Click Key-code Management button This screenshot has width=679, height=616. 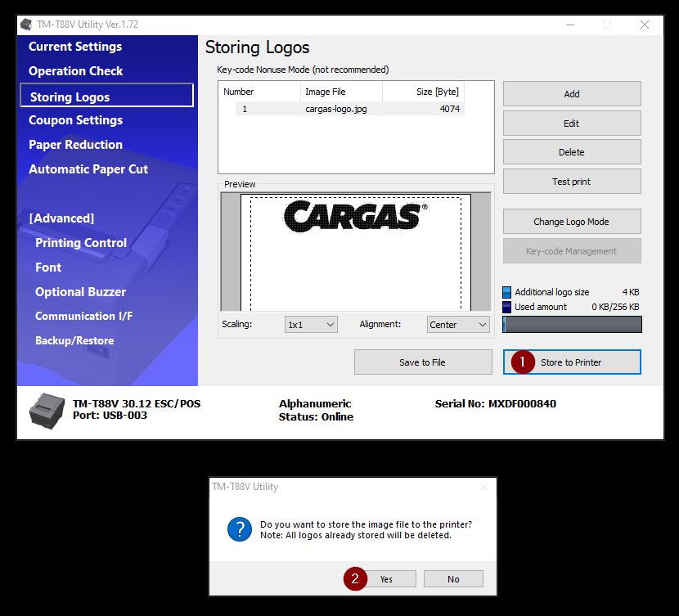[572, 251]
